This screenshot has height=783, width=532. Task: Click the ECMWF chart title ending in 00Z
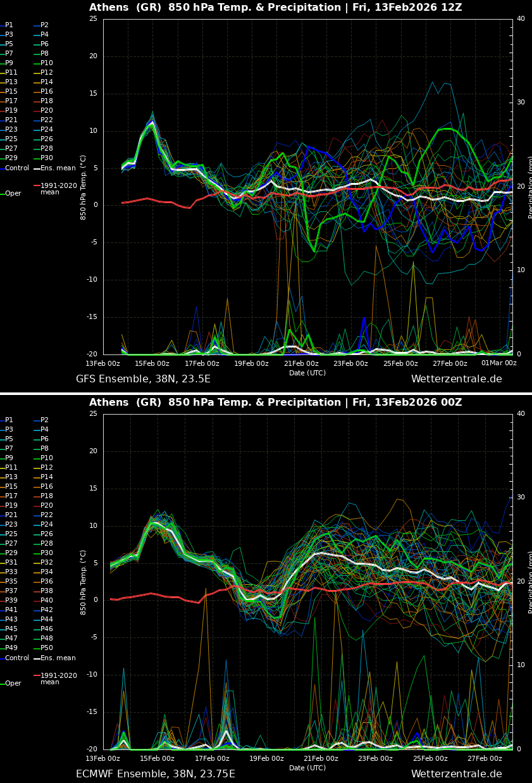pos(275,403)
